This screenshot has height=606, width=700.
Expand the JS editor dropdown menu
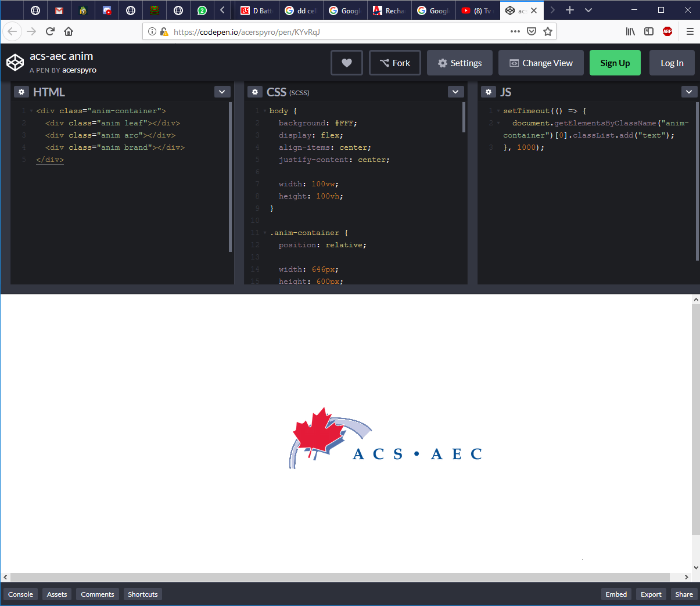tap(689, 92)
